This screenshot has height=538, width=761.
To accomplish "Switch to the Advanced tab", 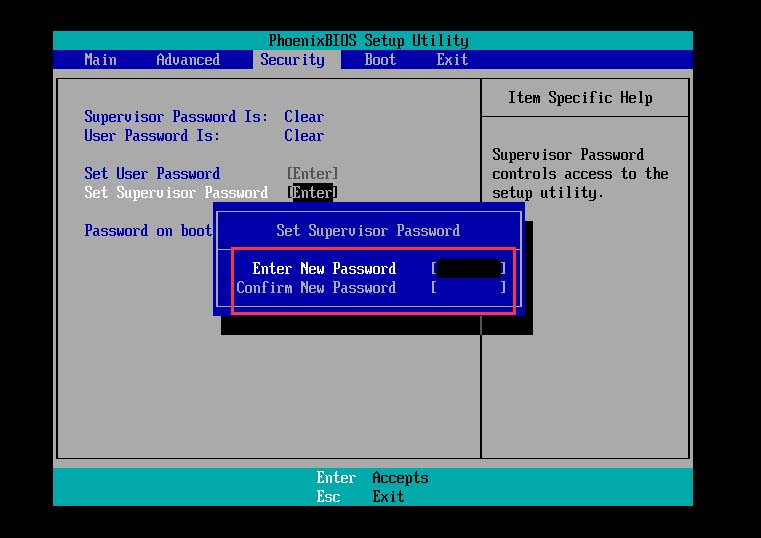I will [188, 60].
